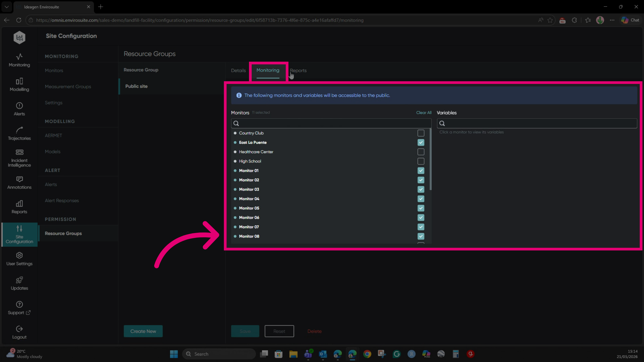Open Monitors under Monitoring menu
The width and height of the screenshot is (644, 362).
click(x=54, y=71)
